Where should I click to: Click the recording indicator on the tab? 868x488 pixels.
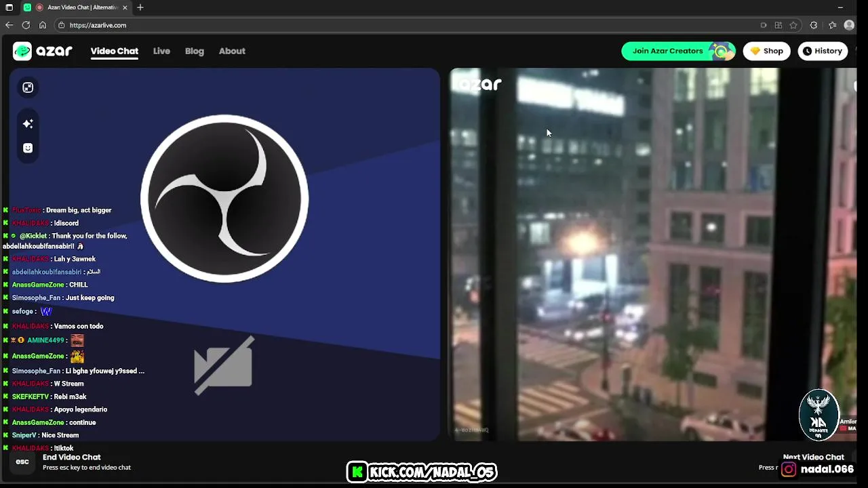point(39,7)
